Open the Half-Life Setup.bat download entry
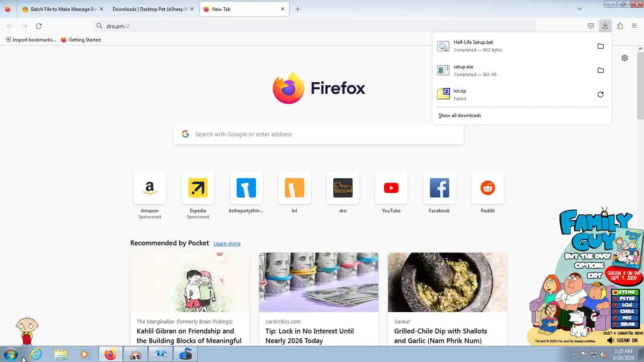This screenshot has height=362, width=644. pos(513,46)
